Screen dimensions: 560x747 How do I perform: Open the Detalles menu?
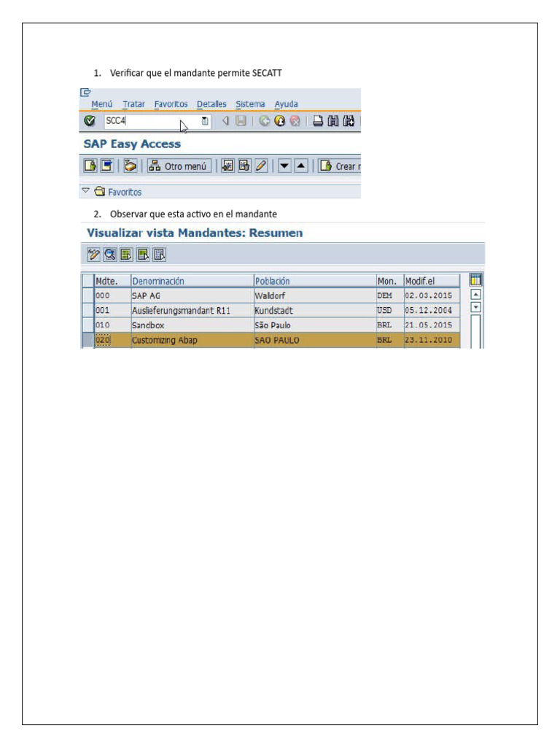211,104
